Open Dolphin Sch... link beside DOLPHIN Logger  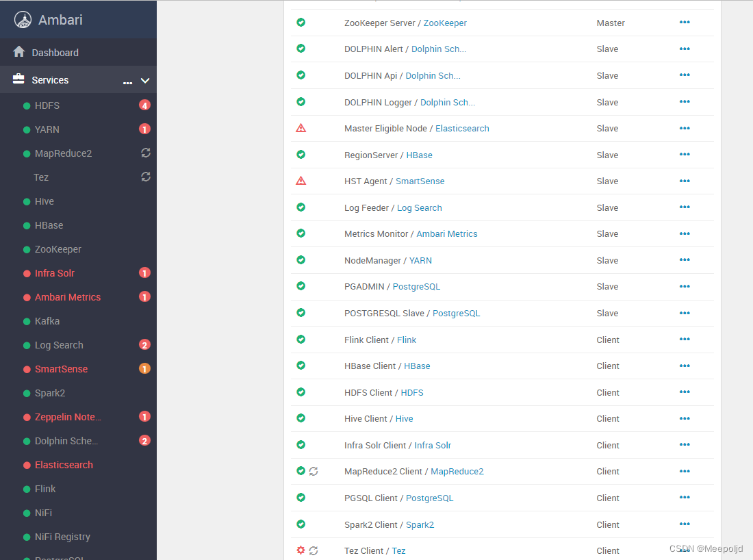click(x=448, y=102)
